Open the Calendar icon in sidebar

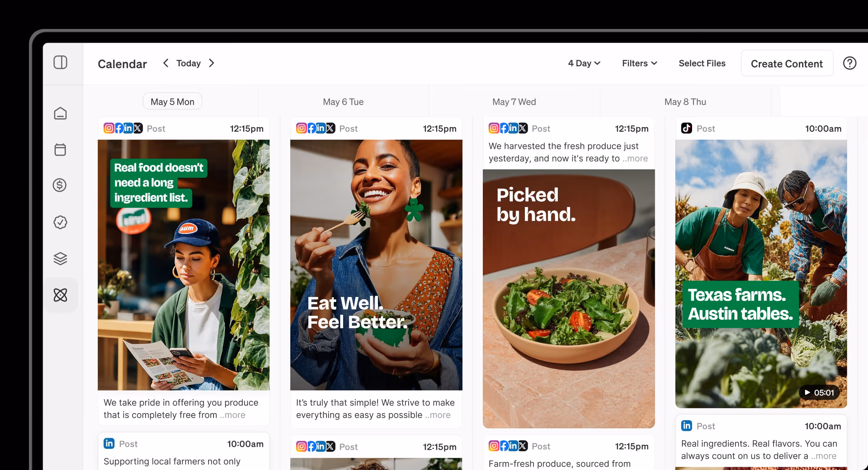coord(60,149)
